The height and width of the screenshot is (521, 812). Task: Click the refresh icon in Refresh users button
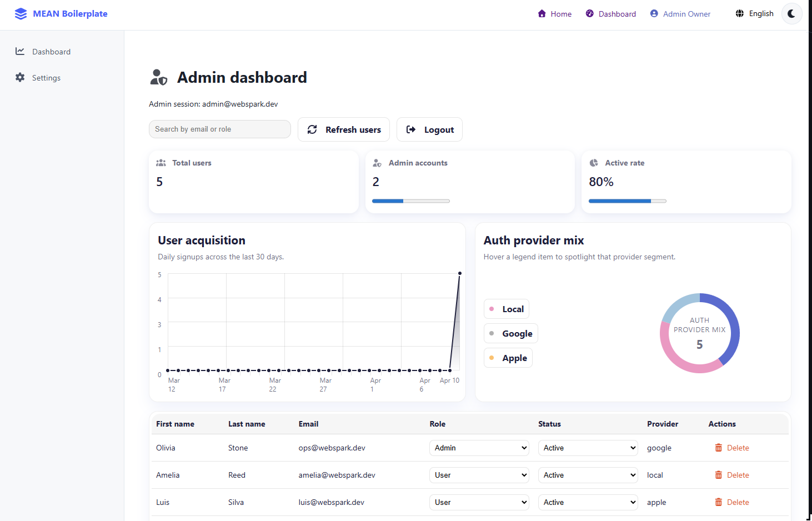click(x=312, y=129)
